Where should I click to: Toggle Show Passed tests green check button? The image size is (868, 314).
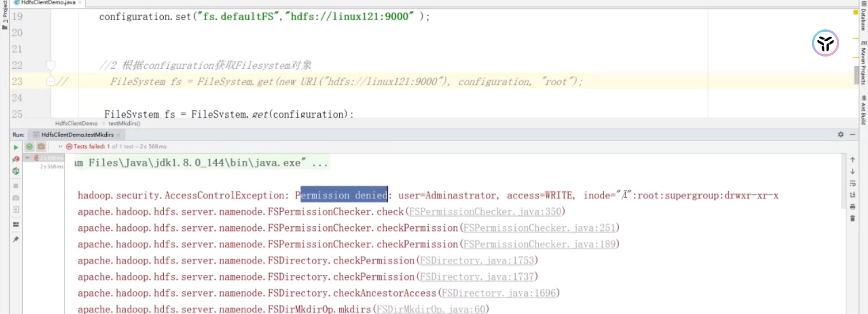[29, 147]
